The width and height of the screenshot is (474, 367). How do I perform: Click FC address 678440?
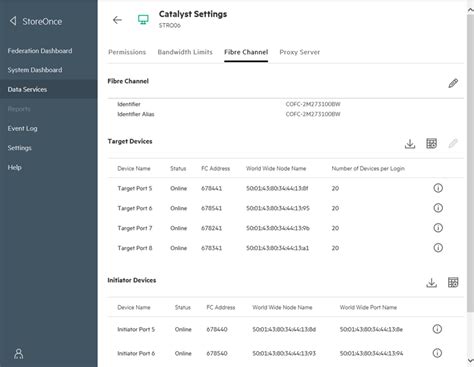point(217,329)
